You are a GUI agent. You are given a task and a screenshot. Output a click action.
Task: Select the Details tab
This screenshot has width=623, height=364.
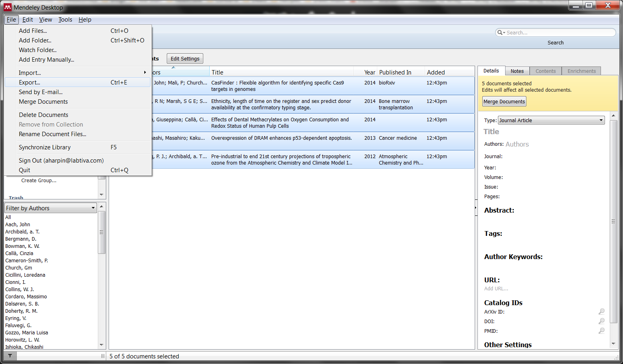click(491, 70)
